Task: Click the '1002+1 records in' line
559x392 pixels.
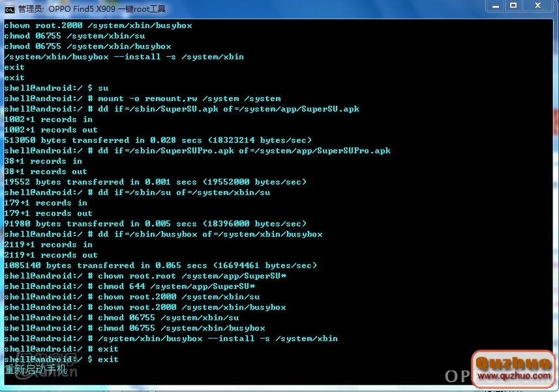Action: click(x=48, y=119)
